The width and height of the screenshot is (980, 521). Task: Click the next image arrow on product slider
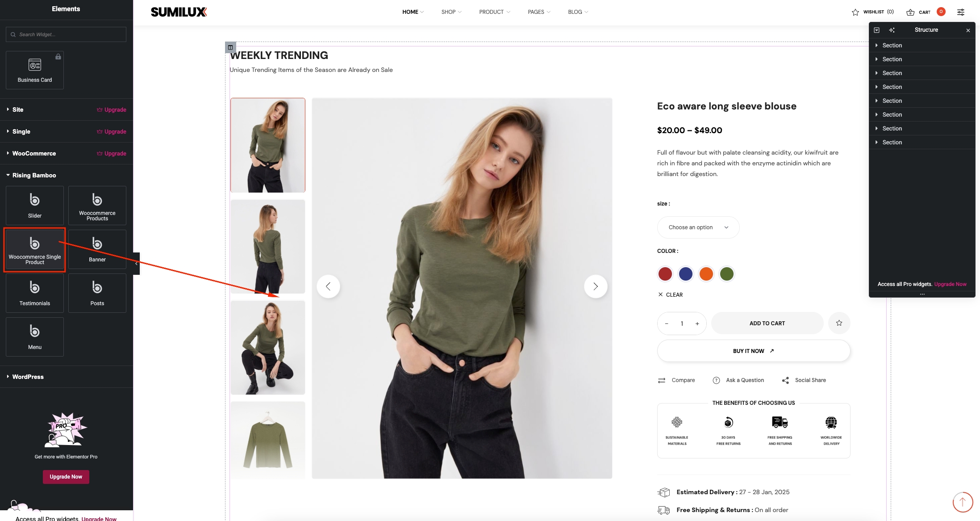[595, 286]
